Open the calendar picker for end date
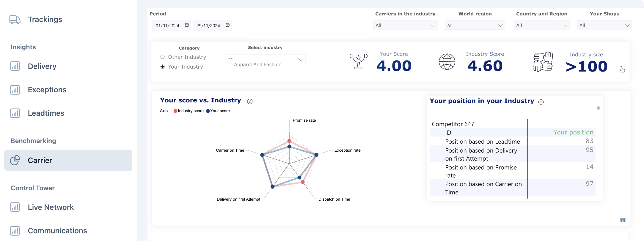This screenshot has height=241, width=644. coord(227,25)
